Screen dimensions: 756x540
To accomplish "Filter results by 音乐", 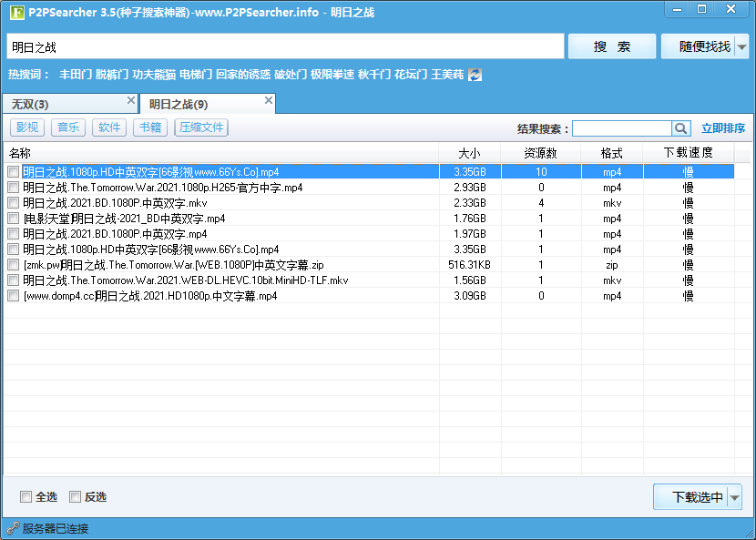I will [x=68, y=127].
